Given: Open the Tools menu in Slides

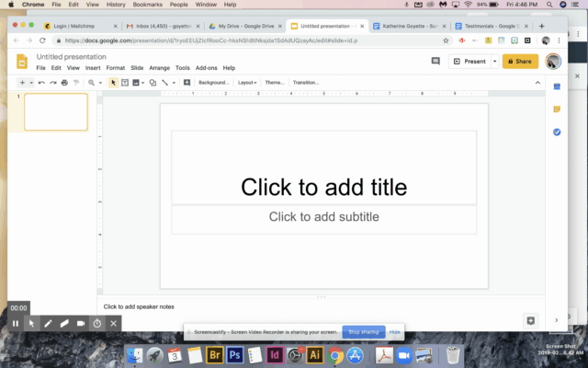Looking at the screenshot, I should pyautogui.click(x=183, y=68).
